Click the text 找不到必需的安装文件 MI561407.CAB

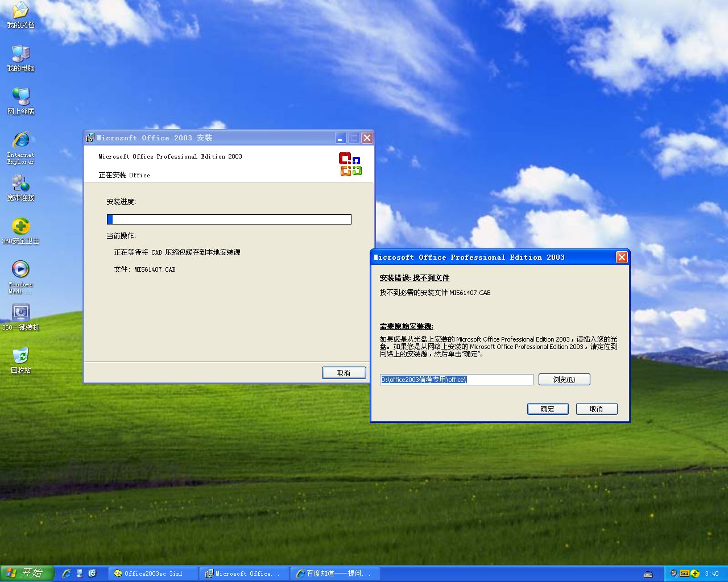[x=435, y=293]
